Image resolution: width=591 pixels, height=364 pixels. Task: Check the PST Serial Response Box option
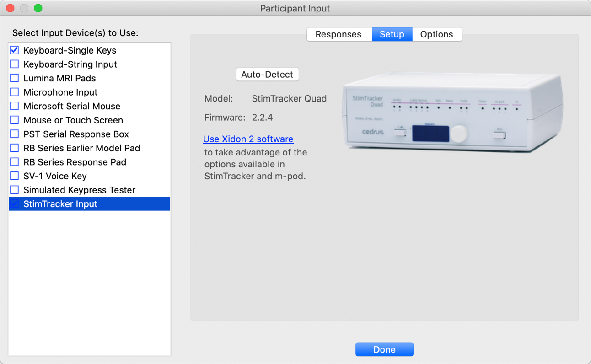click(14, 134)
